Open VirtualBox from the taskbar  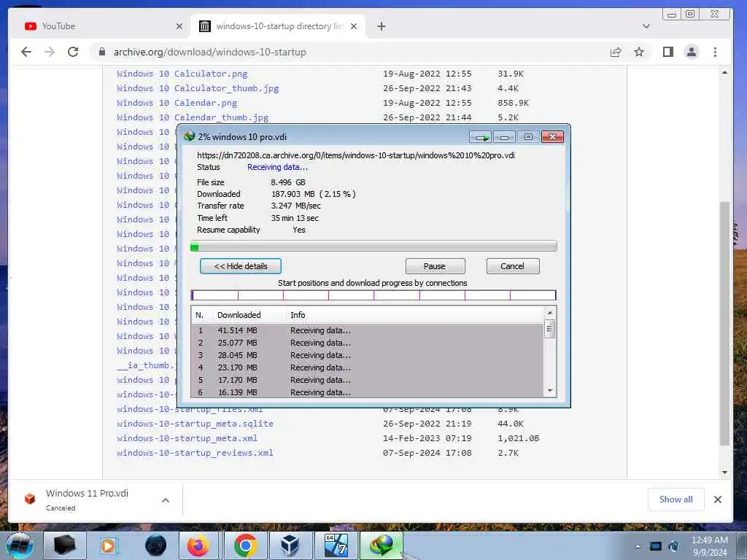pos(290,545)
